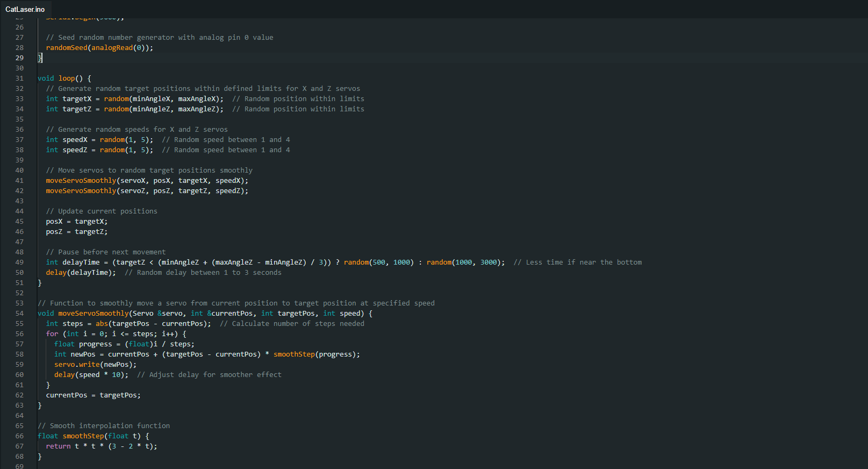The image size is (868, 469).
Task: Click the targetX variable declaration
Action: (x=134, y=99)
